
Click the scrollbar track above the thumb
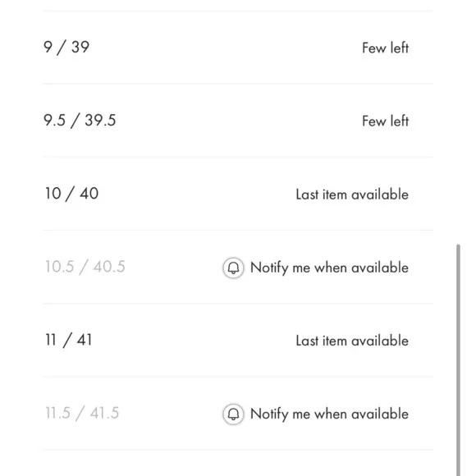[458, 121]
